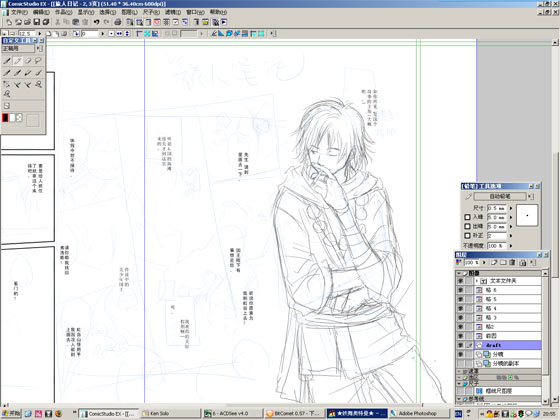Toggle the 出峰 checkbox in tool options

tap(467, 226)
